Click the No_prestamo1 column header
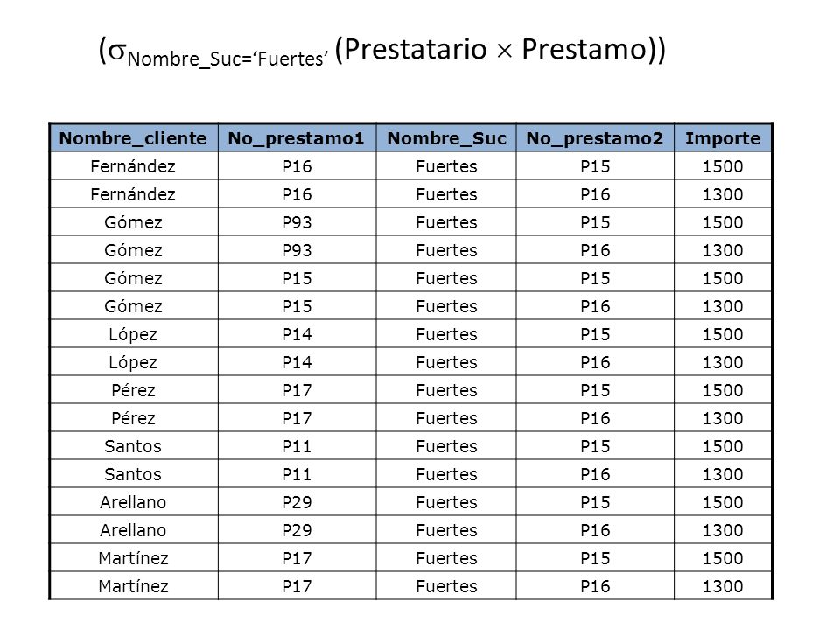Screen dimensions: 840x630 [297, 138]
